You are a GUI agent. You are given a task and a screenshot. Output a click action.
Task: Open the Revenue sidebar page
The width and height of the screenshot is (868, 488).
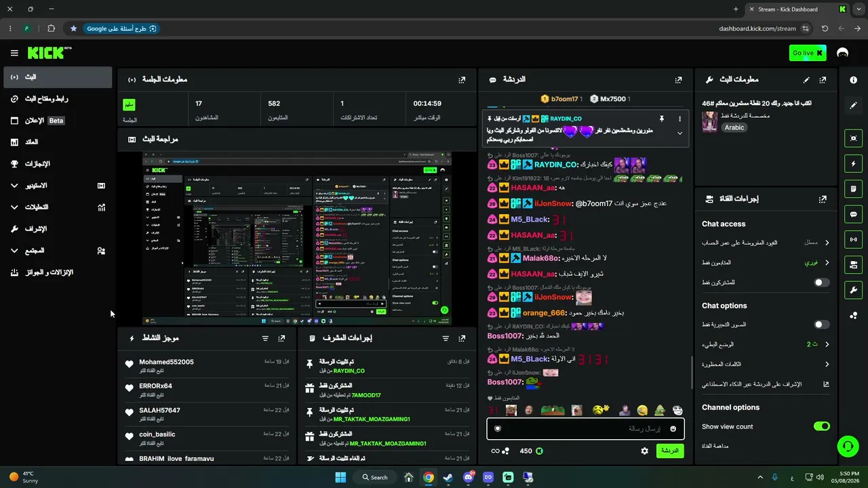(x=58, y=142)
